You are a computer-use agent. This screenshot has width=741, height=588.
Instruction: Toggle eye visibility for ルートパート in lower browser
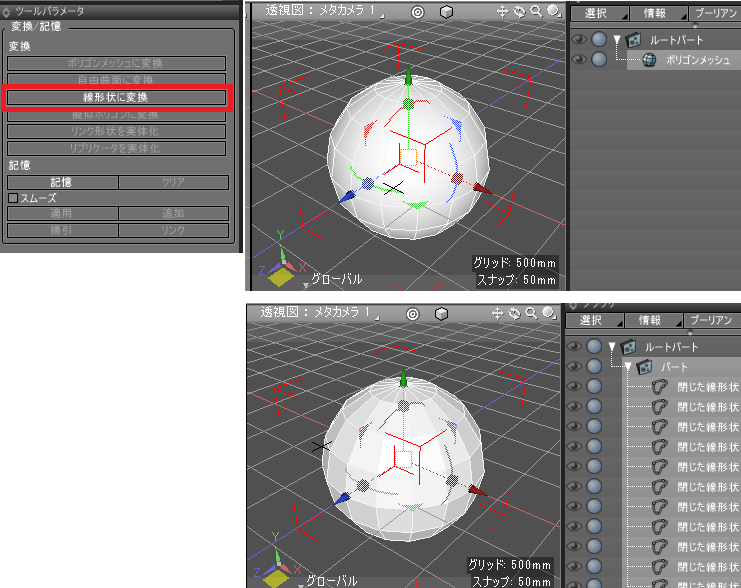[x=574, y=346]
